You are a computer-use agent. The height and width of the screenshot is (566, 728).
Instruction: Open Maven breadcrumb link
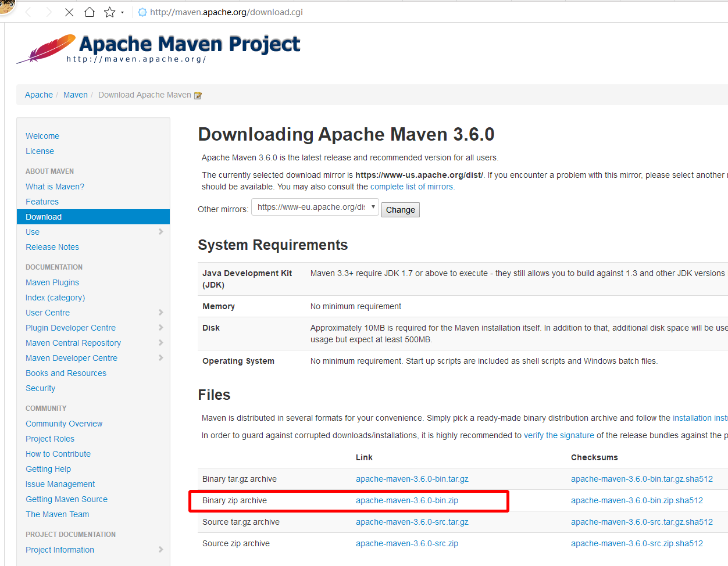76,95
